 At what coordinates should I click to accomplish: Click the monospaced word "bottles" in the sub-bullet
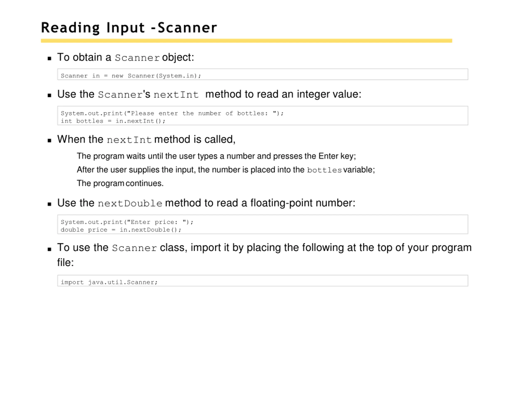pos(324,170)
